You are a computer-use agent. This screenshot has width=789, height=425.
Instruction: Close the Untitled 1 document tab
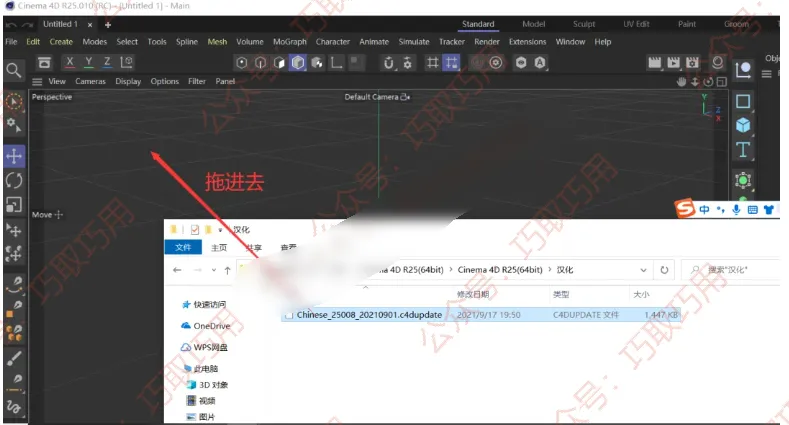[90, 25]
